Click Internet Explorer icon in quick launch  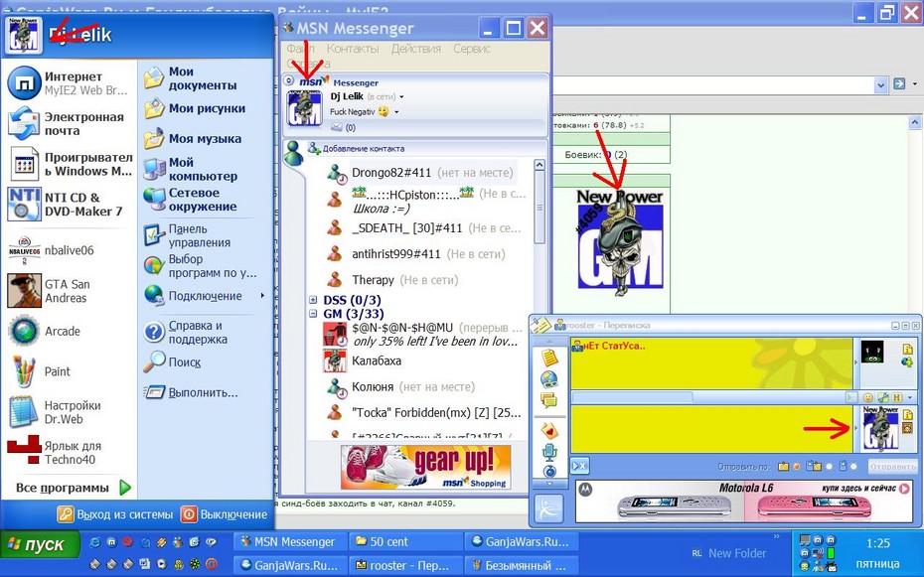(x=94, y=542)
